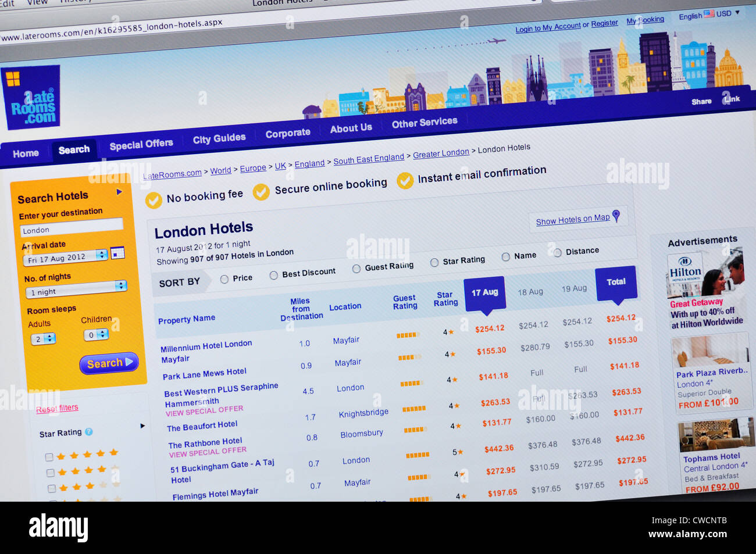Viewport: 756px width, 554px height.
Task: Select the 18 Aug date column
Action: tap(530, 292)
